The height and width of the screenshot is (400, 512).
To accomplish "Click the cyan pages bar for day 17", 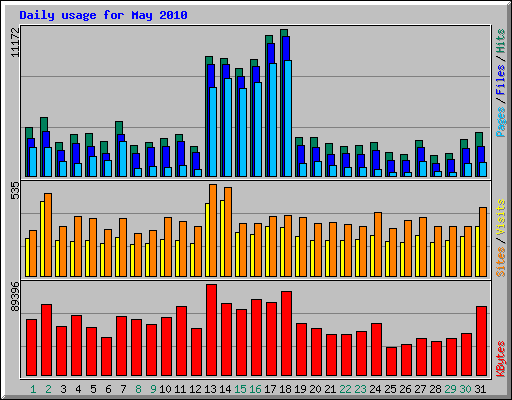I will coord(273,120).
